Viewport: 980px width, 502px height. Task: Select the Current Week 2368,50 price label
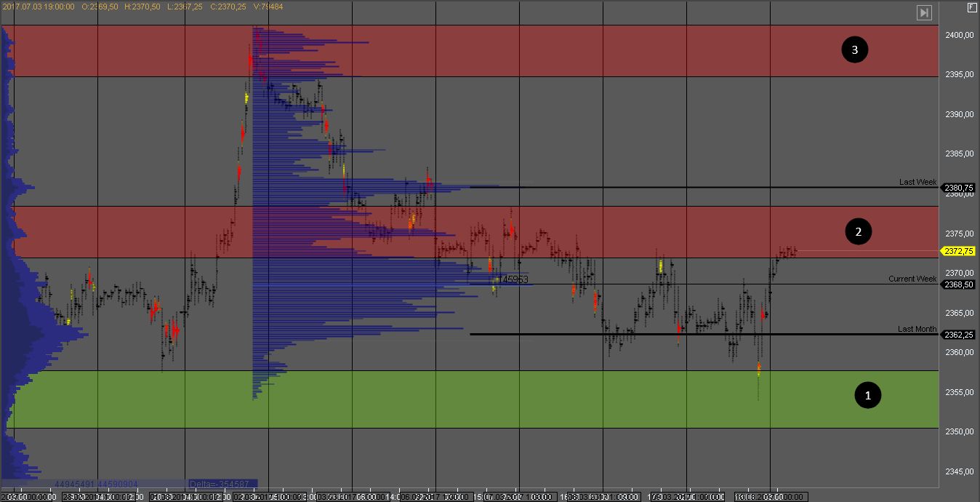[x=960, y=284]
